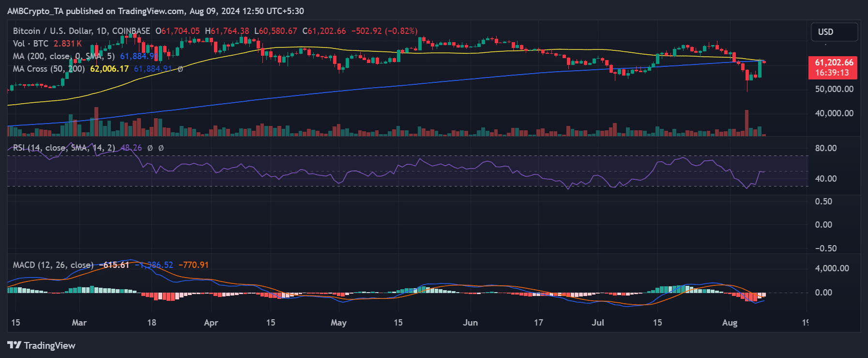This screenshot has height=358, width=868.
Task: Click the low price value L60,580.67
Action: pos(276,31)
